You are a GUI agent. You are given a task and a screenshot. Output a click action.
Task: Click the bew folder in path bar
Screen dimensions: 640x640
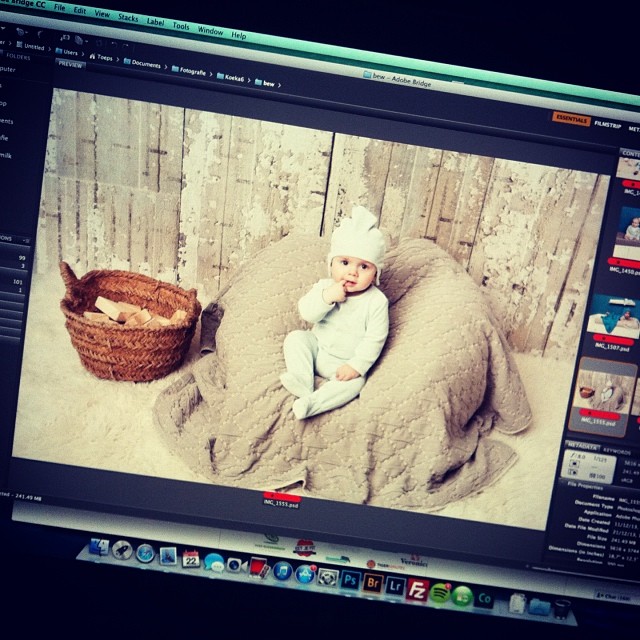coord(264,83)
